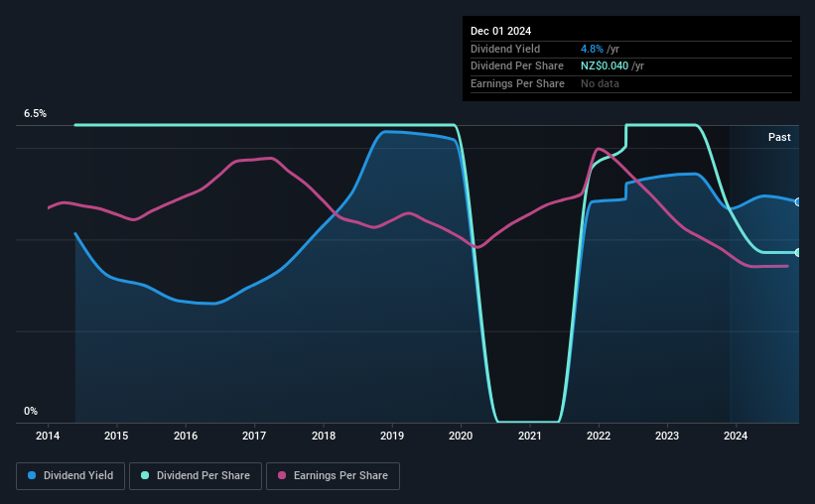Click the tooltip Dividend Per Share row label
The height and width of the screenshot is (504, 815).
coord(516,66)
